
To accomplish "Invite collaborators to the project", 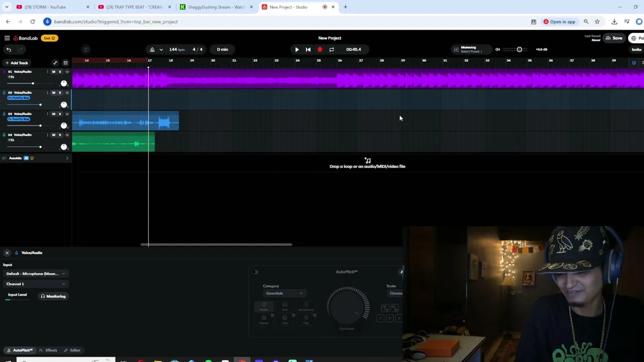I will coord(637,49).
